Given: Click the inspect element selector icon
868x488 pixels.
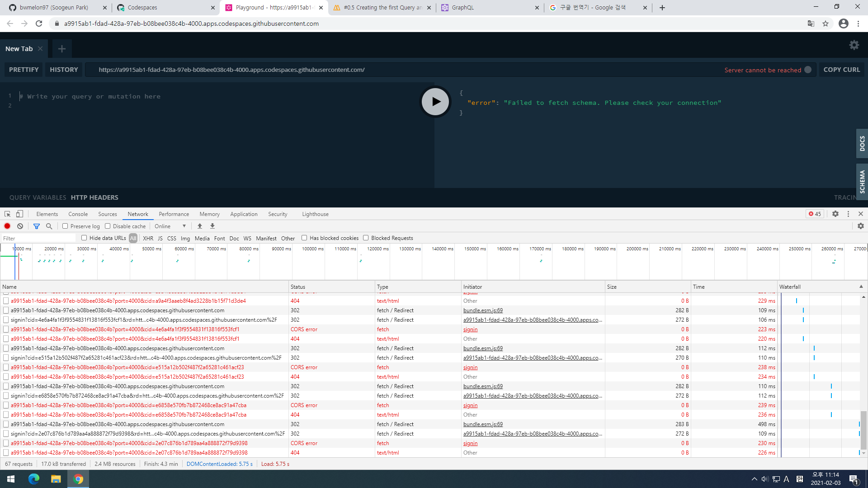Looking at the screenshot, I should [7, 214].
